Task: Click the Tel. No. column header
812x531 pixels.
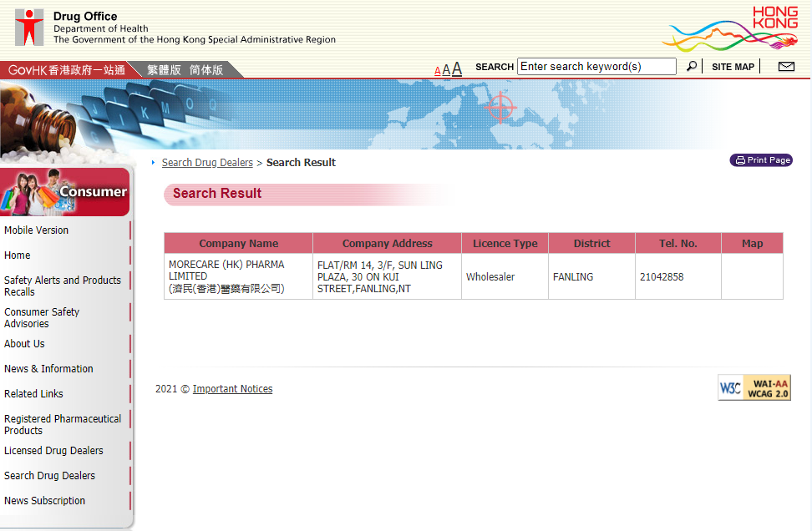Action: pyautogui.click(x=678, y=243)
